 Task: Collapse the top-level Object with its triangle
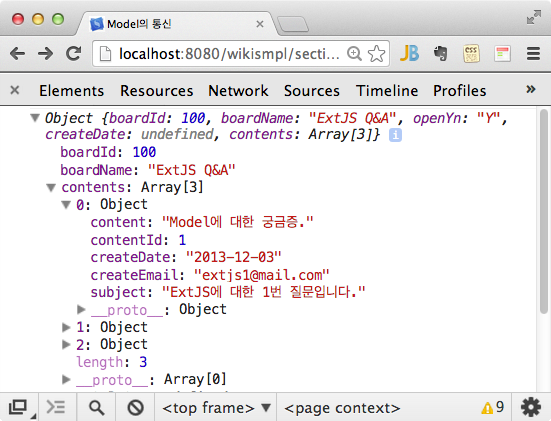[35, 117]
